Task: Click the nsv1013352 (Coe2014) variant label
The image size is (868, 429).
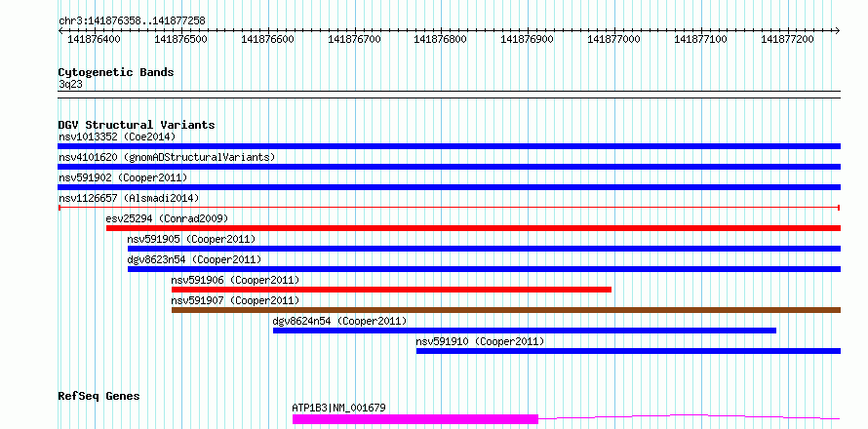Action: 117,136
